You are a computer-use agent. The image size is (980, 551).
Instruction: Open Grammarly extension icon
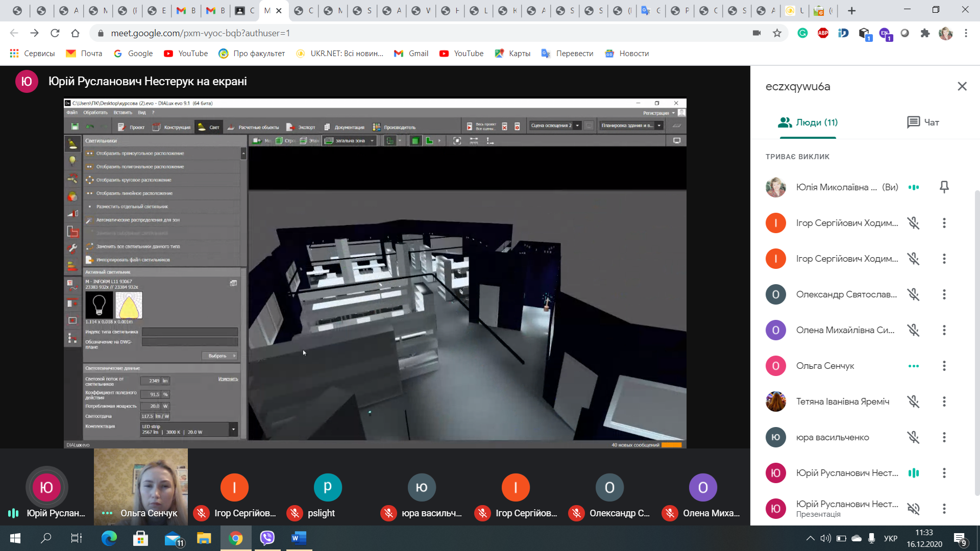point(802,33)
